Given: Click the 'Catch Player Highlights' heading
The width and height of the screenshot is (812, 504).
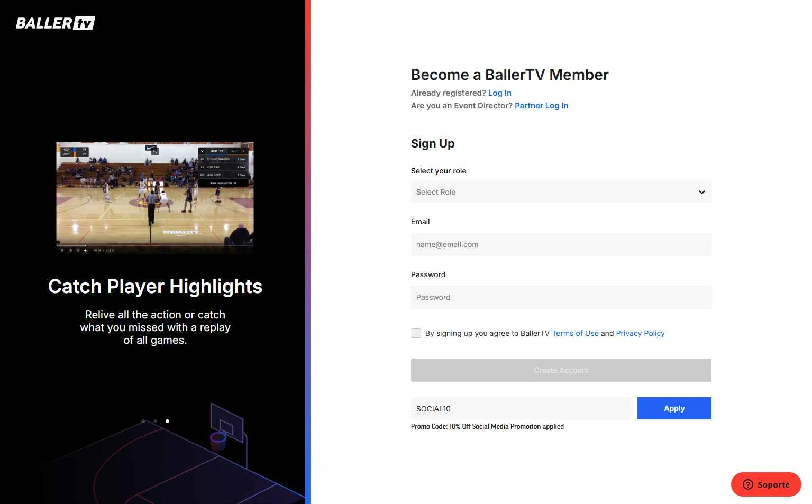Looking at the screenshot, I should [155, 286].
